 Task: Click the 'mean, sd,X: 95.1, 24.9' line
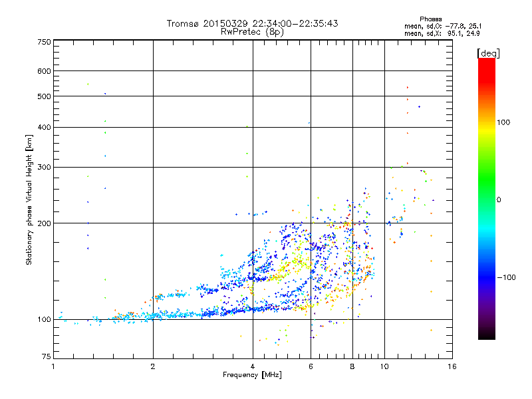[442, 33]
